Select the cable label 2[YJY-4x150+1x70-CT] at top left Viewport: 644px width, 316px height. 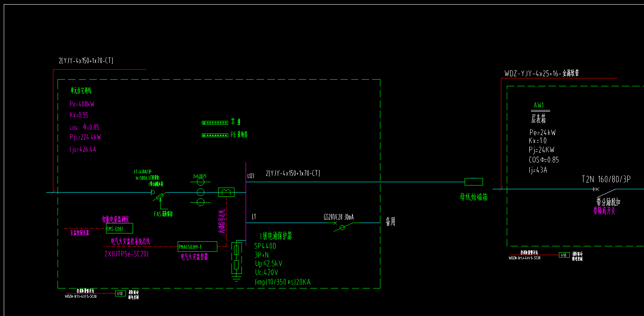pos(86,61)
